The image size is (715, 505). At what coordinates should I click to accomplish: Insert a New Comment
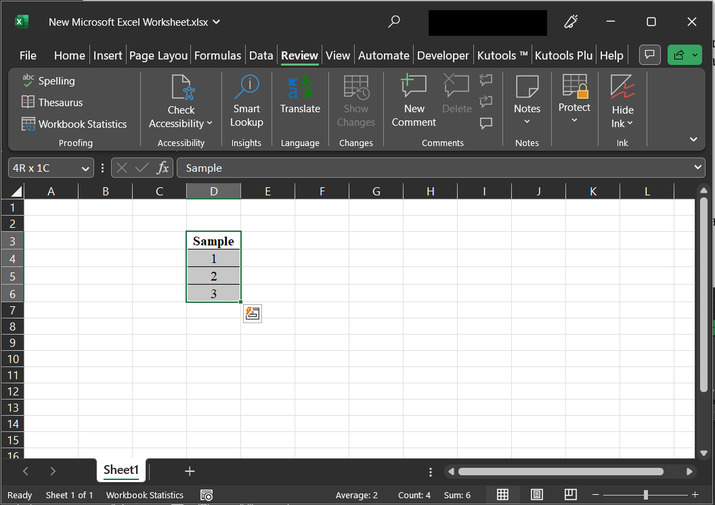(x=413, y=101)
